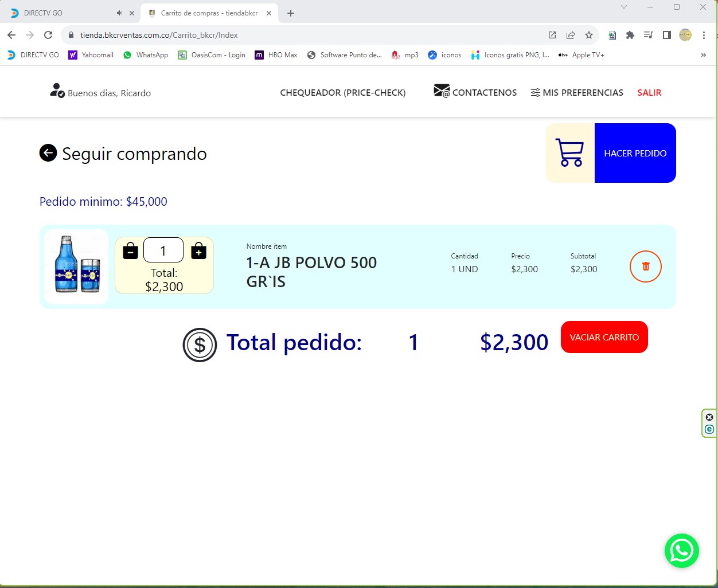Click SALIR to log out
Screen dimensions: 718x588
point(649,92)
